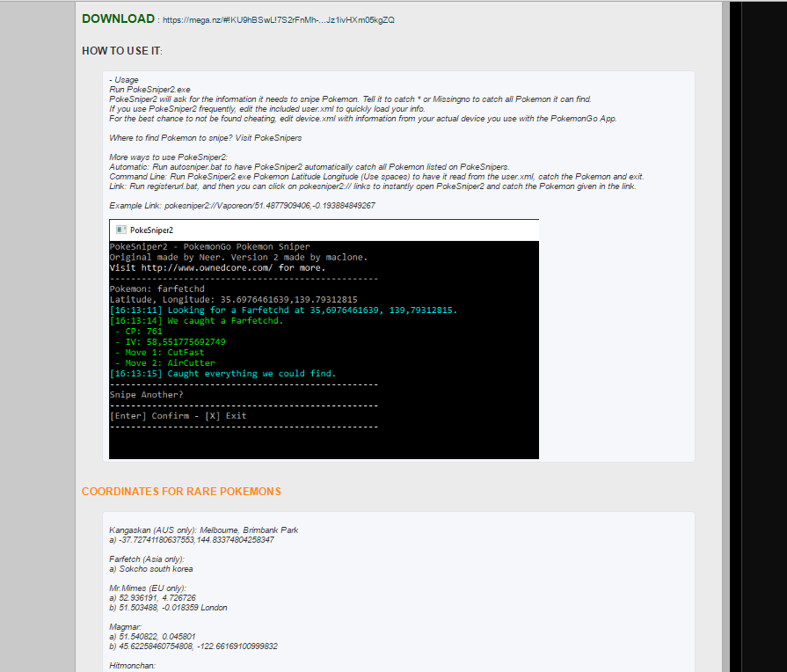
Task: Click the PokeSniper2 window icon in screenshot
Action: 121,230
